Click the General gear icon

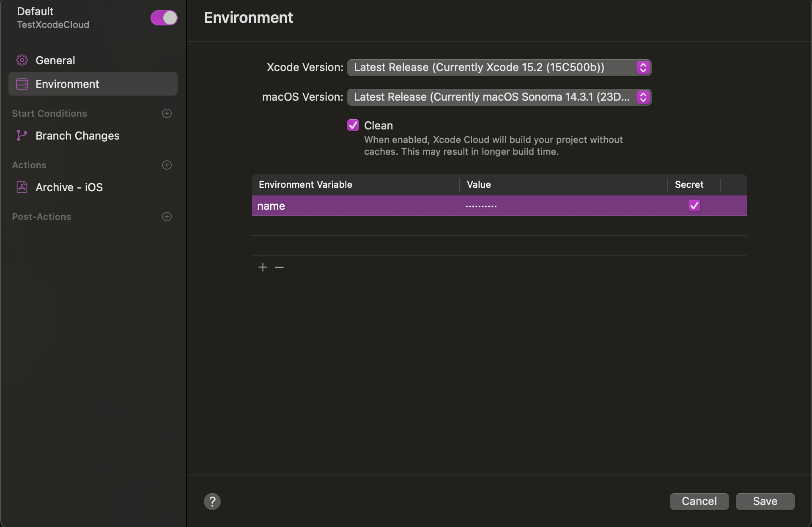22,60
